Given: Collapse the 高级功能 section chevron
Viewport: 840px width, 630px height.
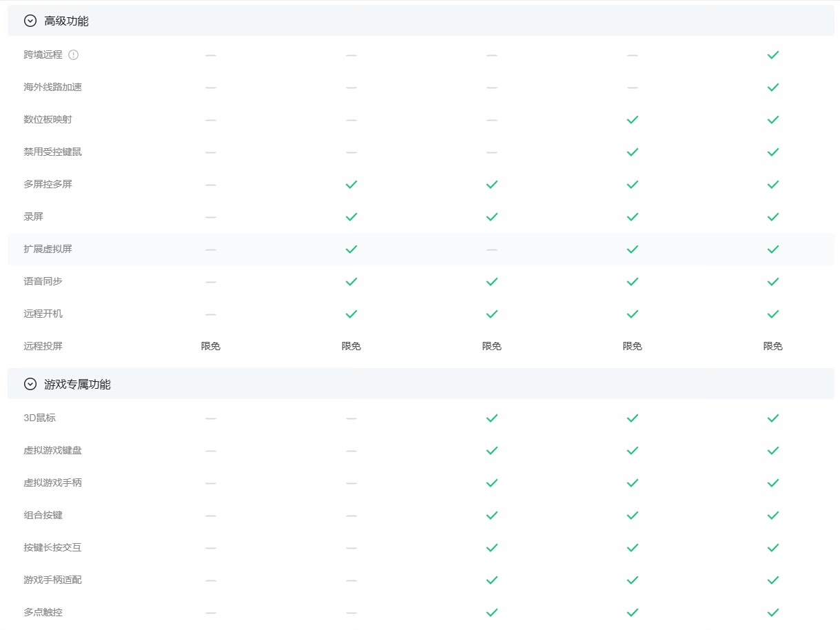Looking at the screenshot, I should [x=30, y=21].
